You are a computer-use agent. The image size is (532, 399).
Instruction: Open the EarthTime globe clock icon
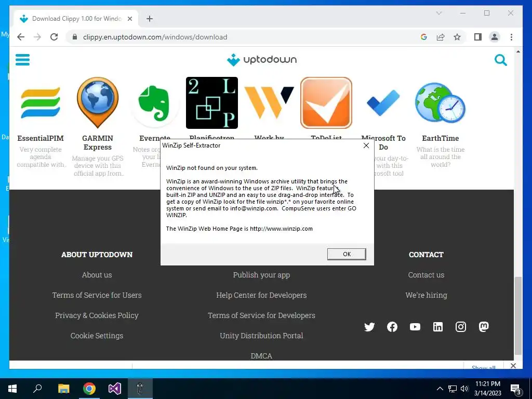tap(441, 103)
